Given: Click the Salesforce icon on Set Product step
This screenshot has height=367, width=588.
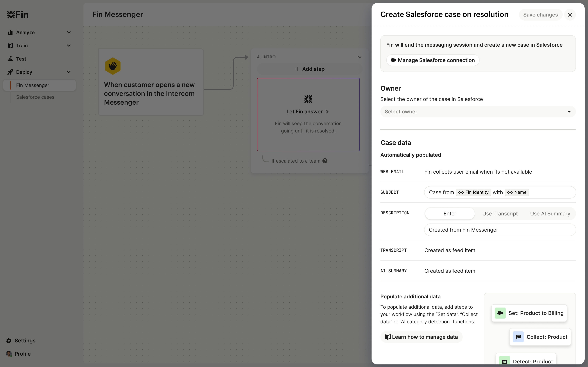Looking at the screenshot, I should (x=500, y=313).
